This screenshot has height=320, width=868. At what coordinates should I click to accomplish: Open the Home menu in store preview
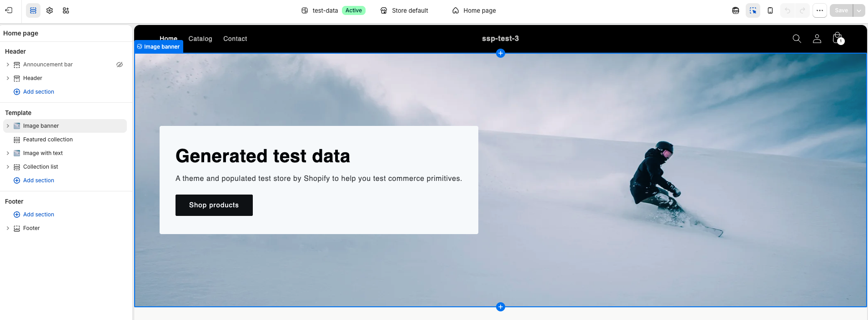point(168,39)
